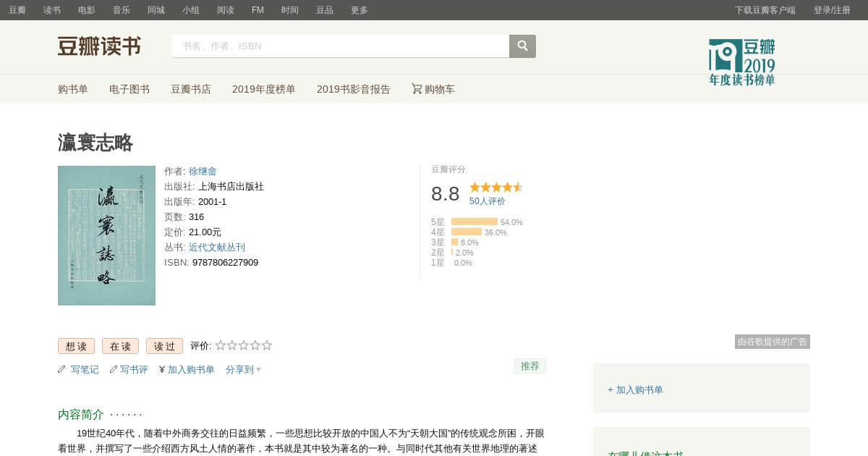Go to 豆品 in the top bar
This screenshot has width=868, height=456.
click(x=325, y=10)
